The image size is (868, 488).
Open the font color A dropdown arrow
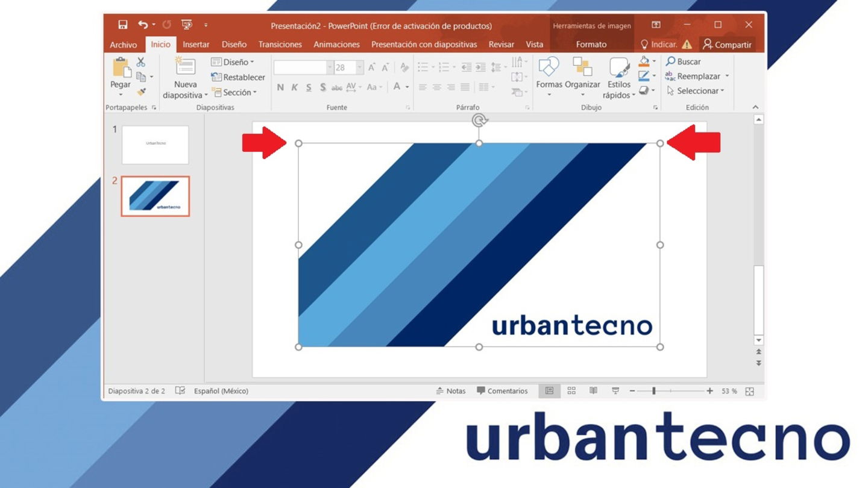click(x=407, y=87)
